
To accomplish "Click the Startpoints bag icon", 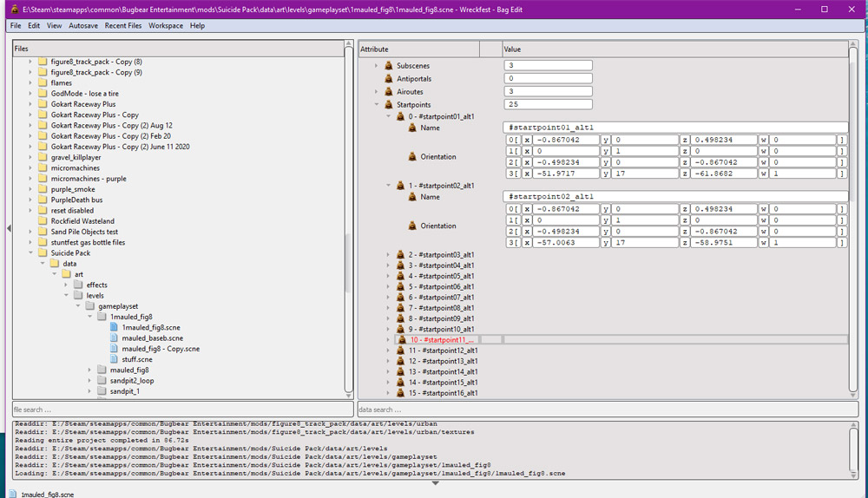I will tap(389, 104).
